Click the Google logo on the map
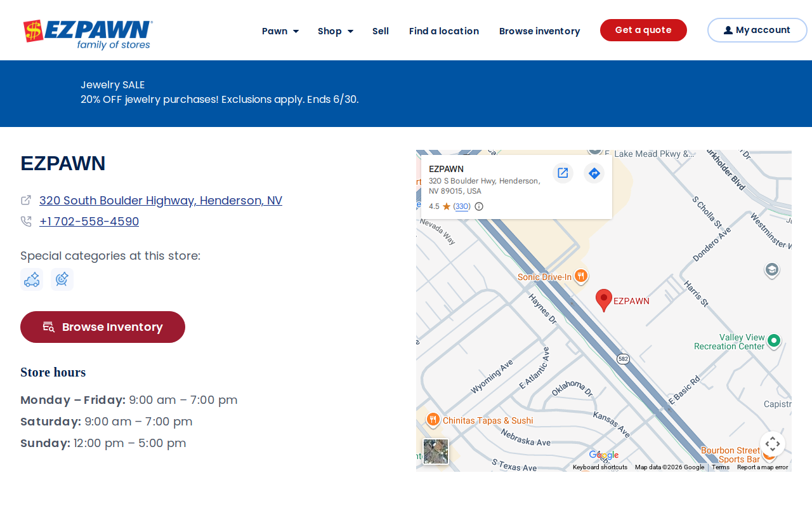This screenshot has height=508, width=812. [603, 455]
